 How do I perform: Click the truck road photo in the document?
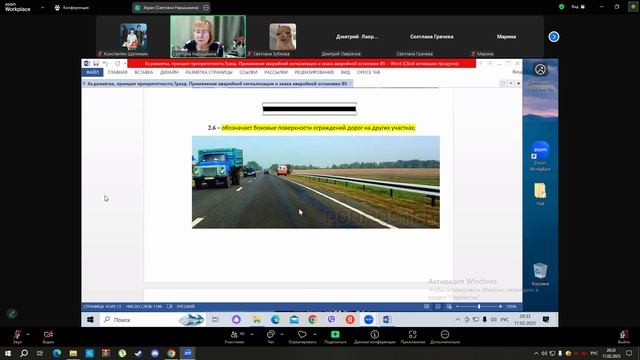316,182
